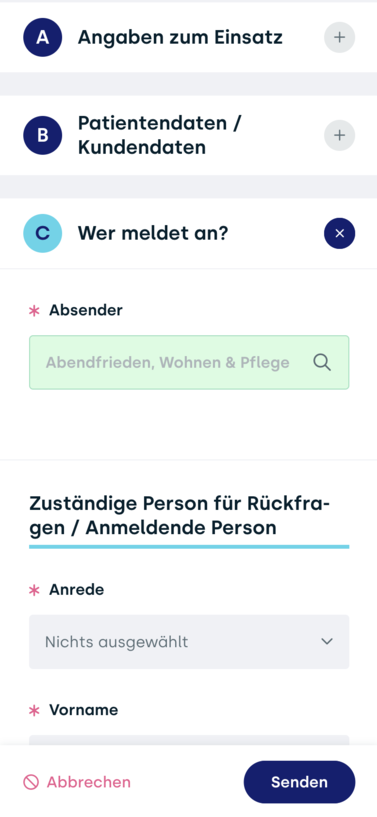Viewport: 377px width, 817px height.
Task: Click the Anrede field label
Action: click(77, 589)
